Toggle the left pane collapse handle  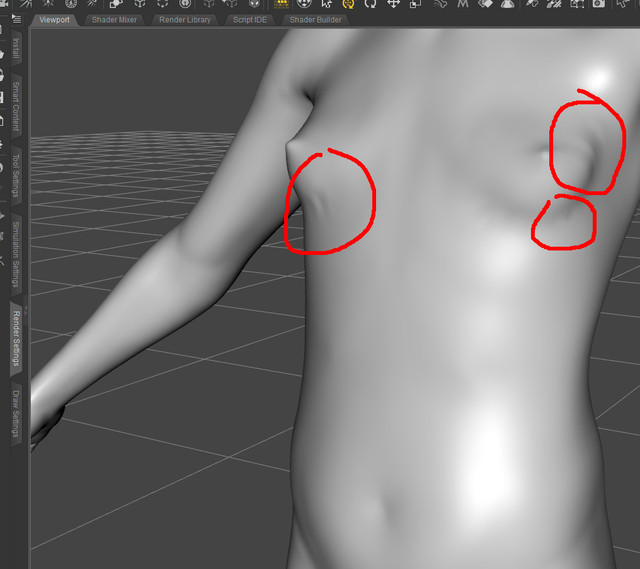coord(25,311)
